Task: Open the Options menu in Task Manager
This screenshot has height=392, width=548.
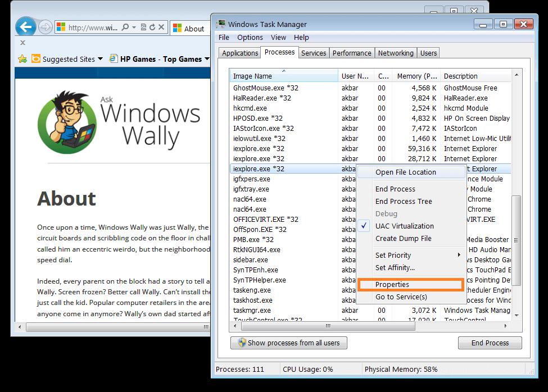Action: pyautogui.click(x=250, y=38)
